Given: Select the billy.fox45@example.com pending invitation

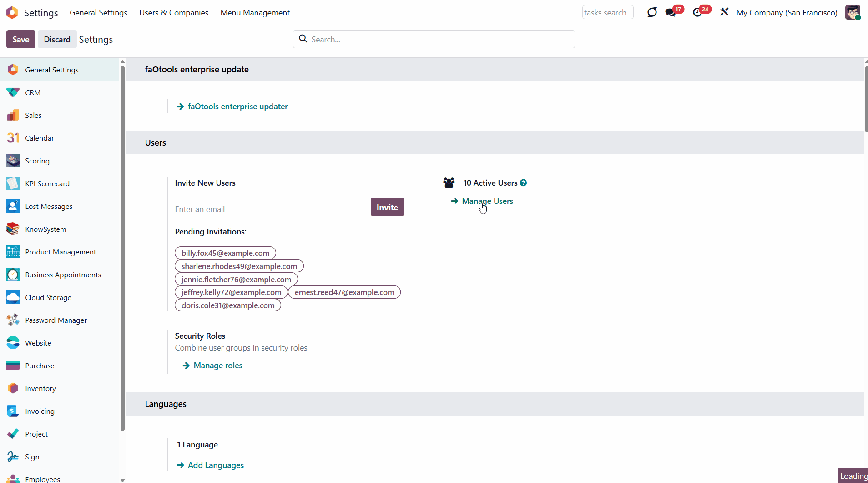Looking at the screenshot, I should (225, 253).
